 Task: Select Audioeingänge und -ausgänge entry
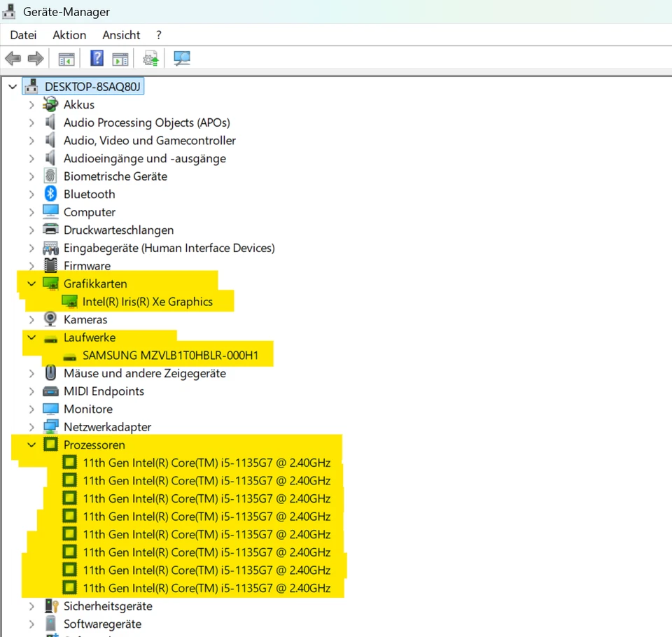[x=145, y=159]
